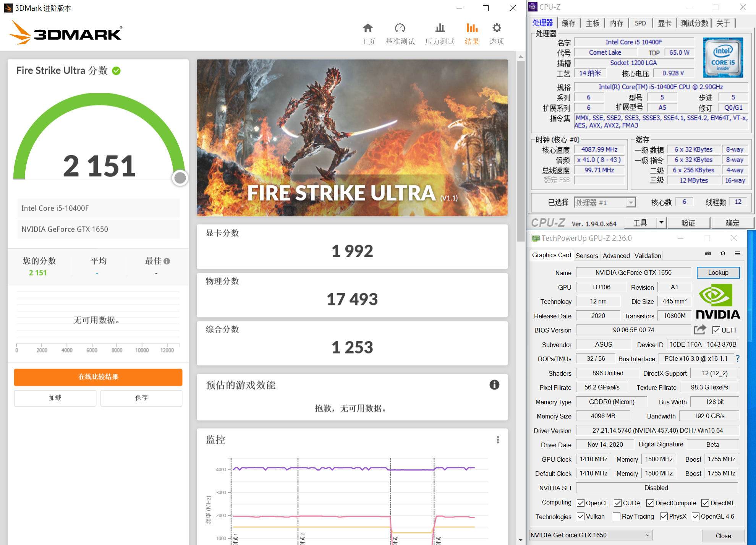This screenshot has width=756, height=545.
Task: Switch to the GPU-Z Sensors tab
Action: coord(587,256)
